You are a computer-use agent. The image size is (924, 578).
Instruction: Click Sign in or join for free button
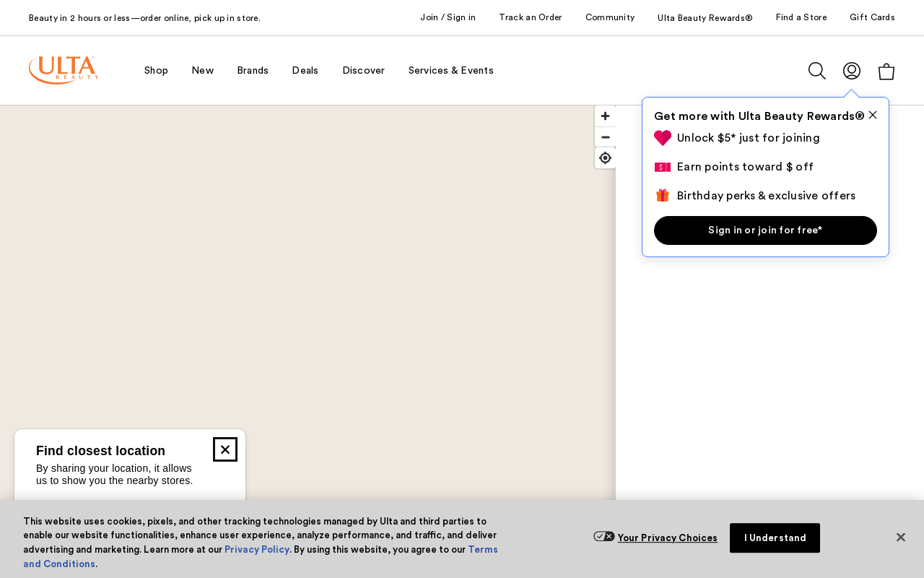point(765,230)
